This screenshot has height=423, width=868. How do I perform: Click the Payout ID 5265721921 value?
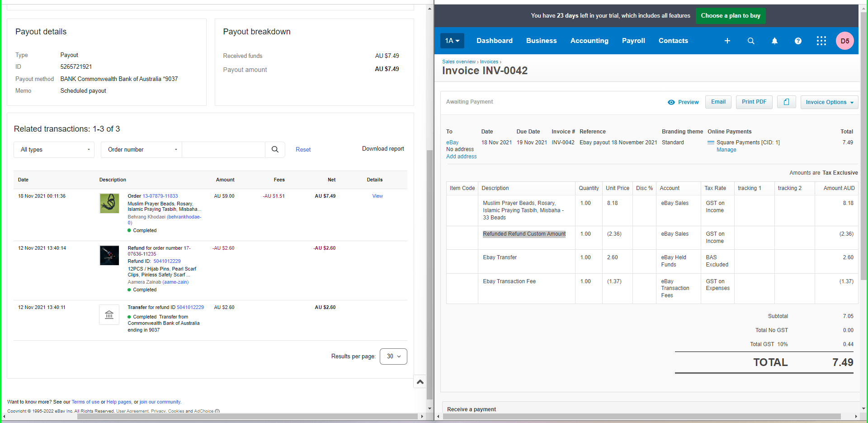(x=76, y=67)
